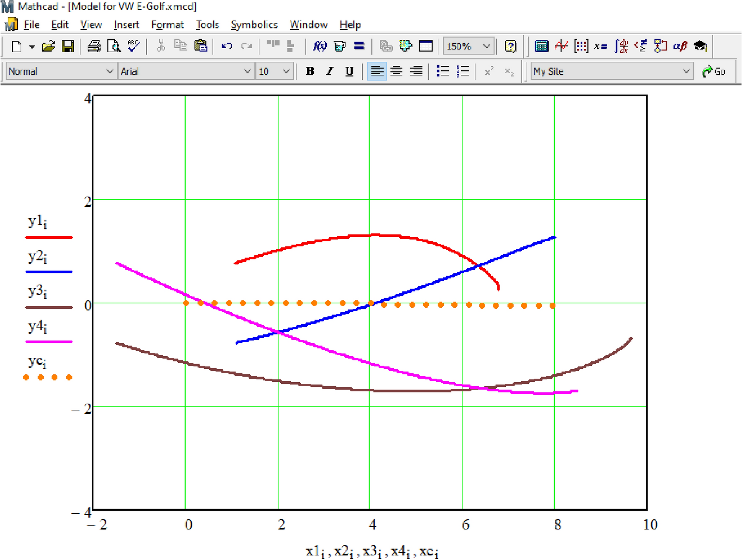The width and height of the screenshot is (742, 560).
Task: Expand the Normal style dropdown
Action: tap(110, 71)
